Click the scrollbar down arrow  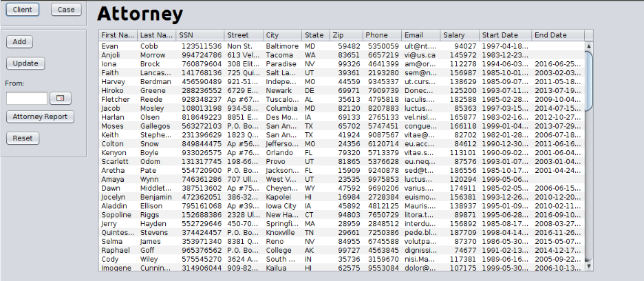tap(588, 267)
